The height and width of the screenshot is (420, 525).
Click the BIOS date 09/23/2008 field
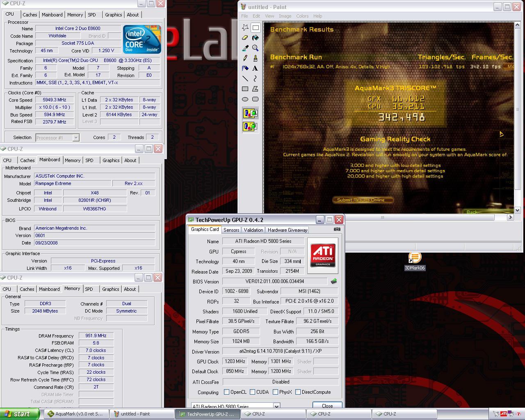95,243
